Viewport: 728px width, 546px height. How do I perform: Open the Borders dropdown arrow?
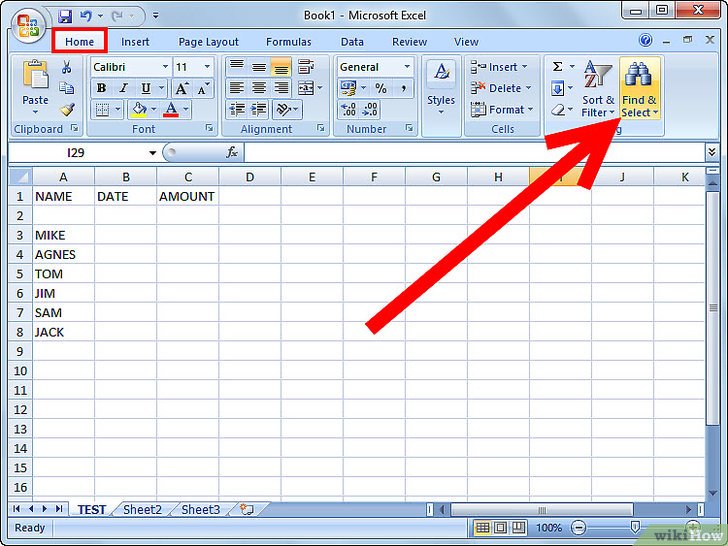118,110
